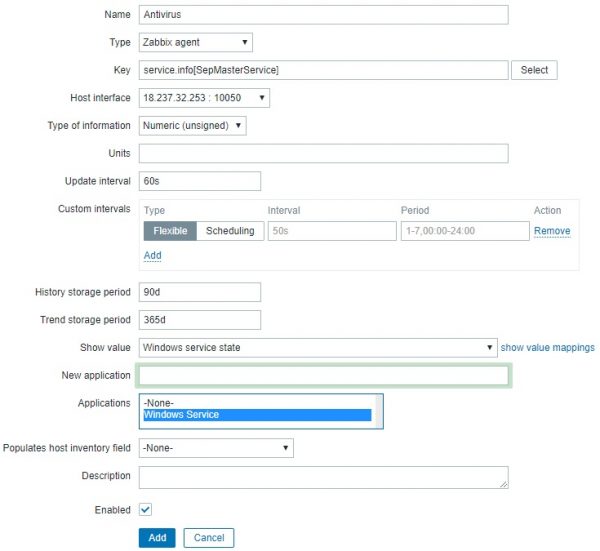Image resolution: width=600 pixels, height=551 pixels.
Task: Open the Type dropdown showing Zabbix agent
Action: click(x=195, y=42)
